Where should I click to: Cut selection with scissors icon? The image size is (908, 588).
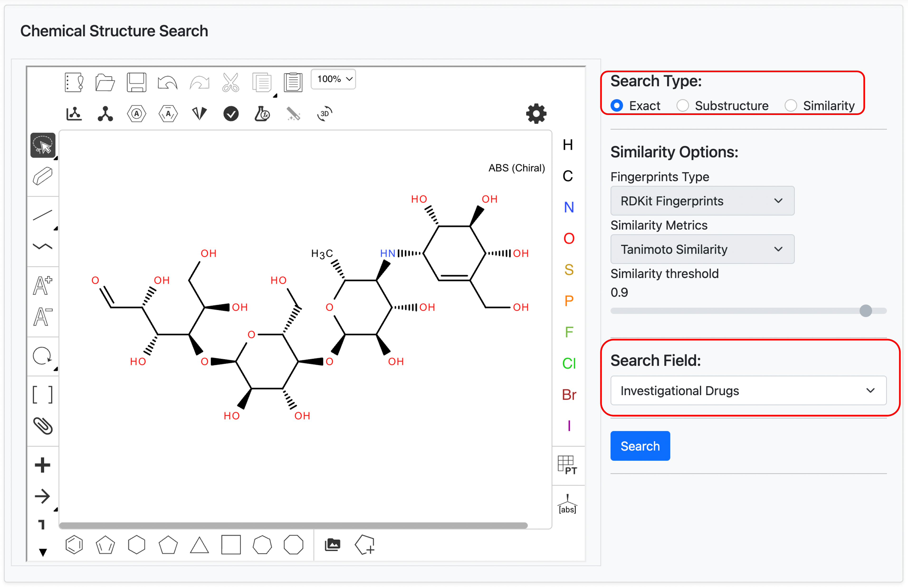[231, 82]
